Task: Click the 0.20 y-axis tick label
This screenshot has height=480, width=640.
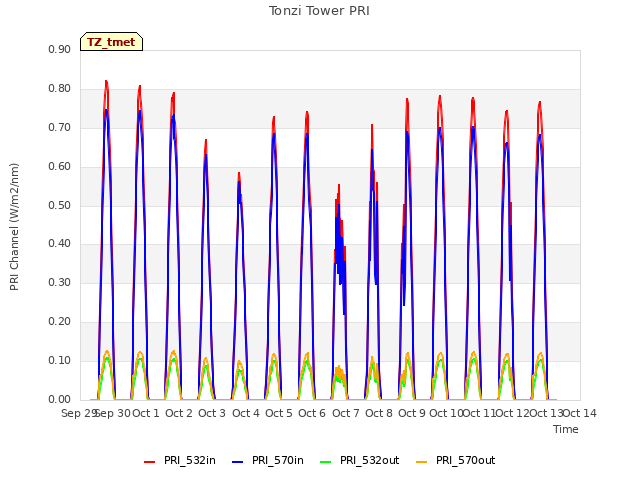Action: pyautogui.click(x=60, y=322)
